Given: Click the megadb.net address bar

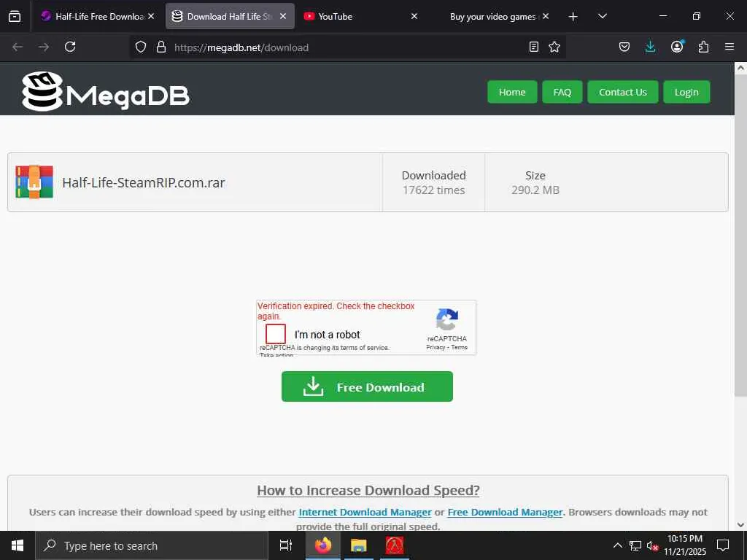Looking at the screenshot, I should (x=348, y=47).
